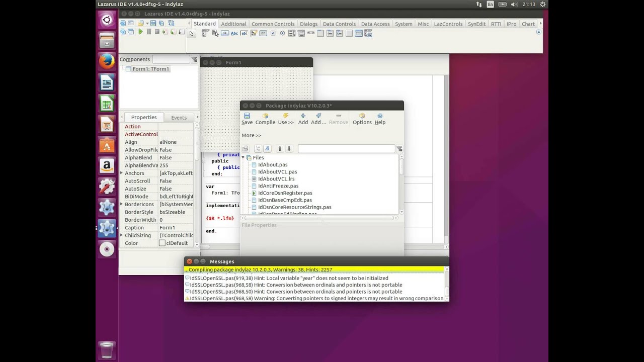Click the Color property clDefault swatch
Screen dimensions: 644x362
[162, 243]
